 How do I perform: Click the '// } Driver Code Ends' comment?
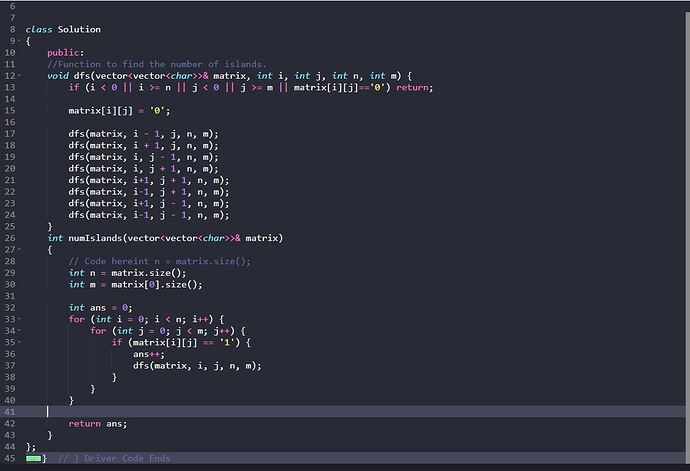pos(114,458)
